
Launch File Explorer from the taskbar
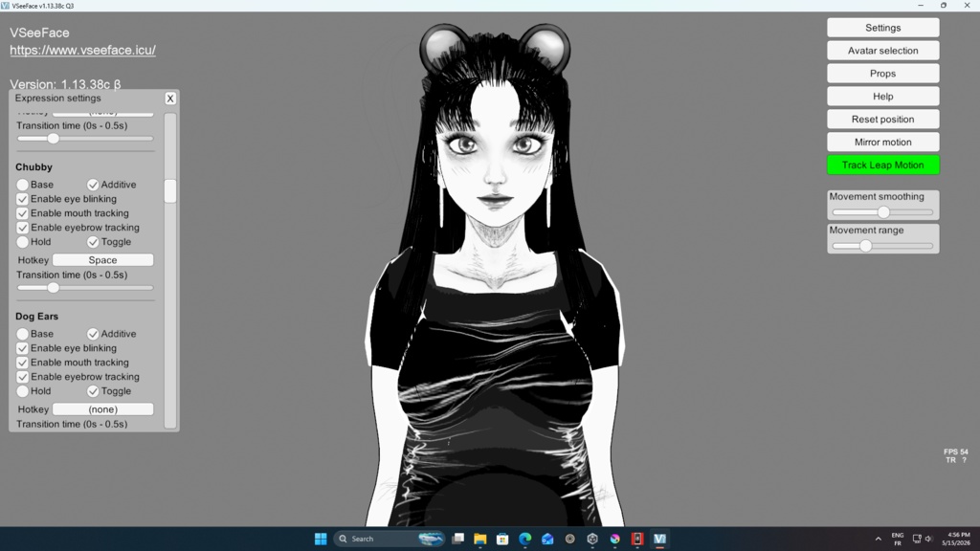pos(480,539)
